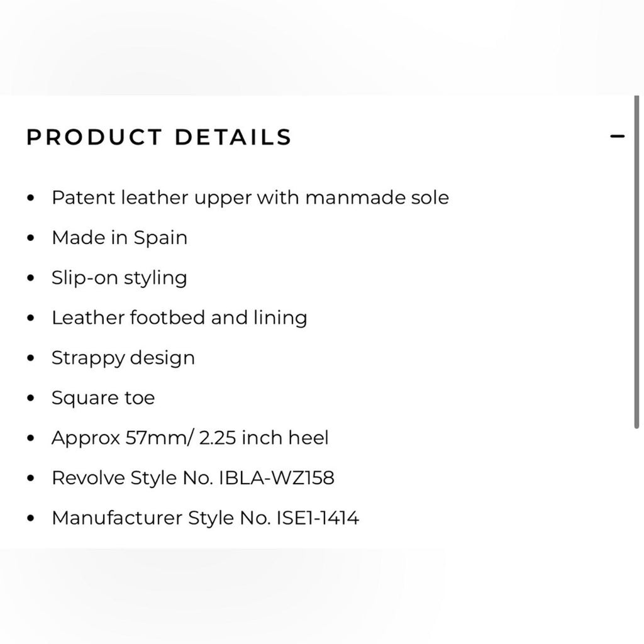Click the Manufacturer Style No. ISE1-1414 text
Image resolution: width=644 pixels, height=644 pixels.
(206, 518)
